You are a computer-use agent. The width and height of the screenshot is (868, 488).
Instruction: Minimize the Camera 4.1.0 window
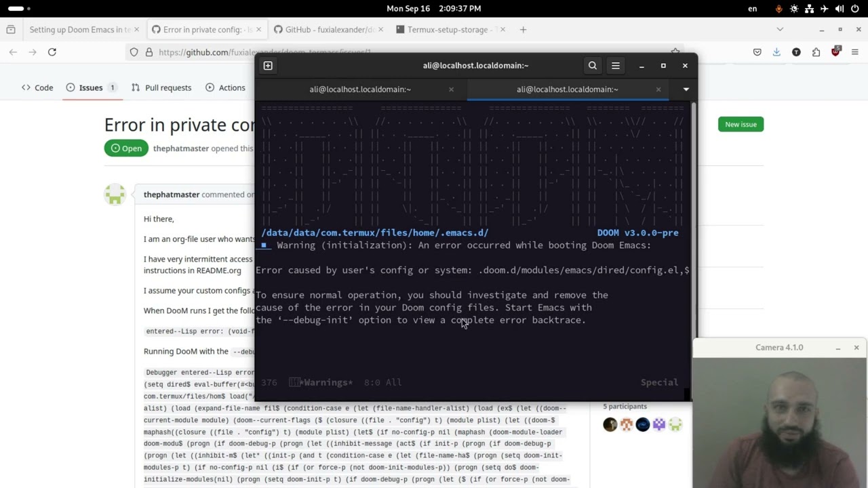838,348
